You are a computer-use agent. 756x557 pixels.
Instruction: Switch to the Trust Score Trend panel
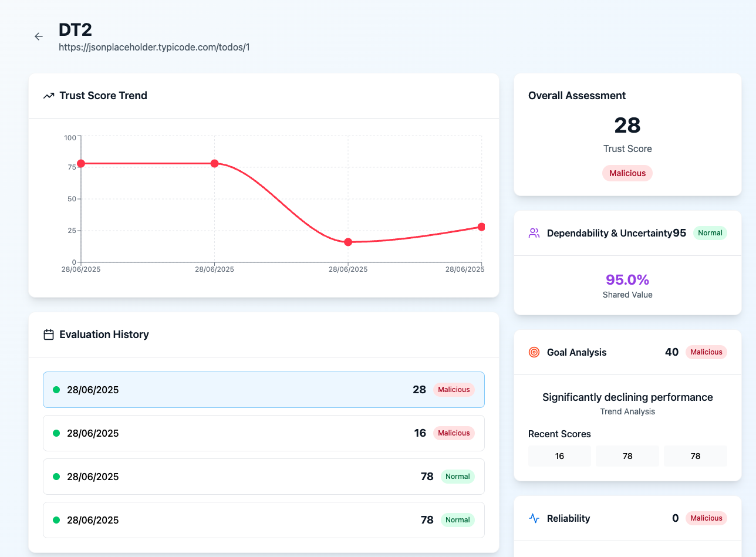pyautogui.click(x=103, y=95)
